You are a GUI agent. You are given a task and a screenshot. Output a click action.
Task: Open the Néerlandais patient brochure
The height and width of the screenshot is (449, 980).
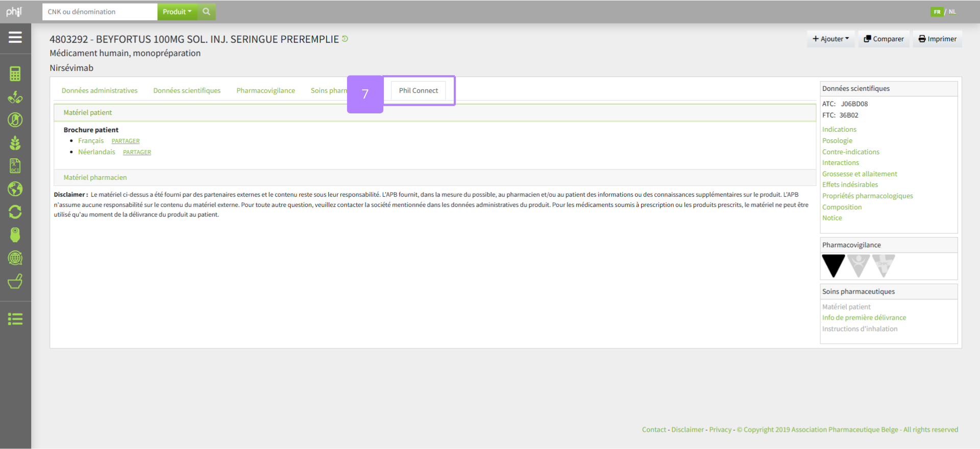point(96,152)
